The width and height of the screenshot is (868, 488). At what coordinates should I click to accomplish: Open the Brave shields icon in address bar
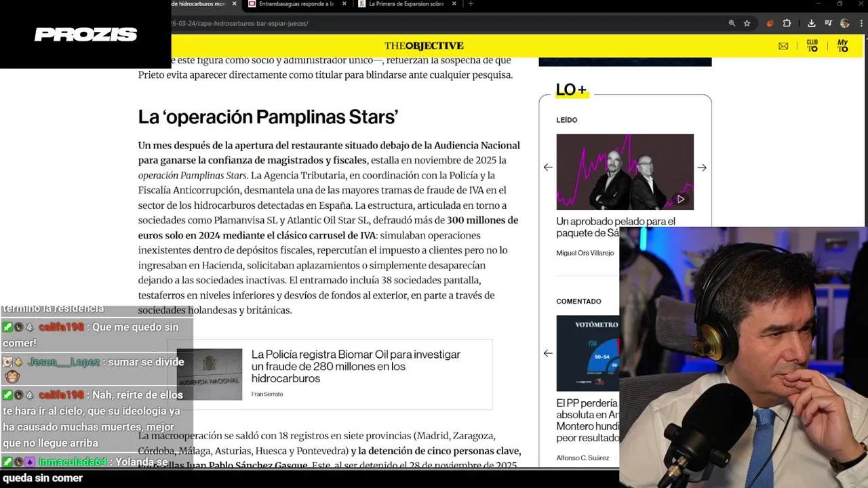(770, 23)
